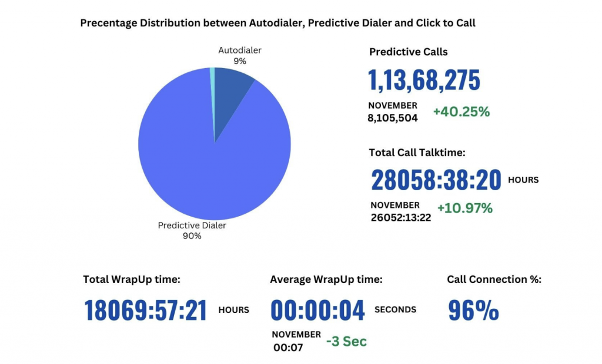Select the Percentage Distribution chart title

(x=278, y=23)
